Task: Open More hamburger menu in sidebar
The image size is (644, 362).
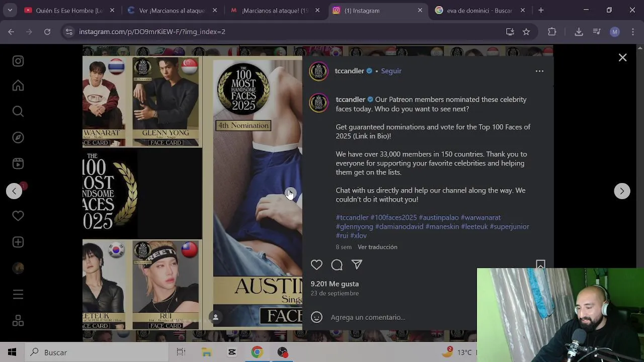Action: point(18,294)
